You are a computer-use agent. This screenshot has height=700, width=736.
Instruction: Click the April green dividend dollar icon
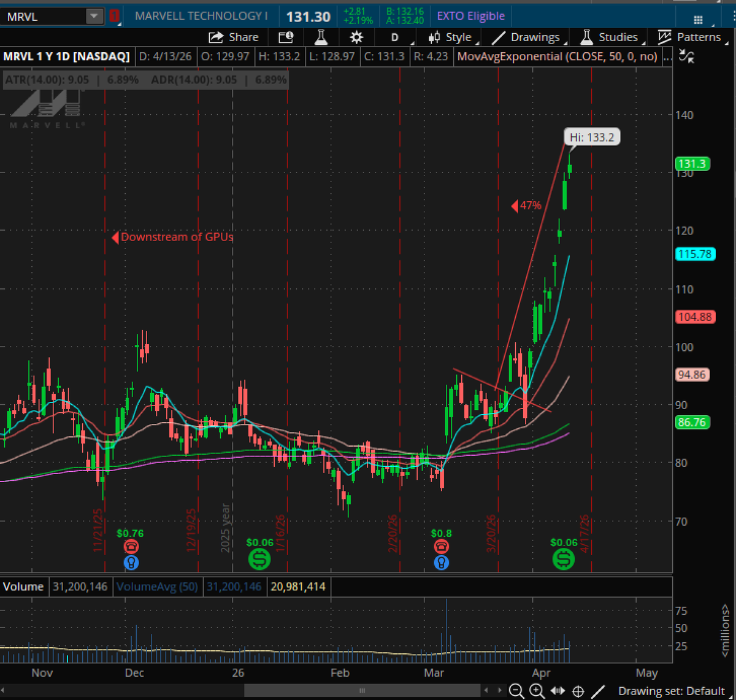[x=563, y=559]
